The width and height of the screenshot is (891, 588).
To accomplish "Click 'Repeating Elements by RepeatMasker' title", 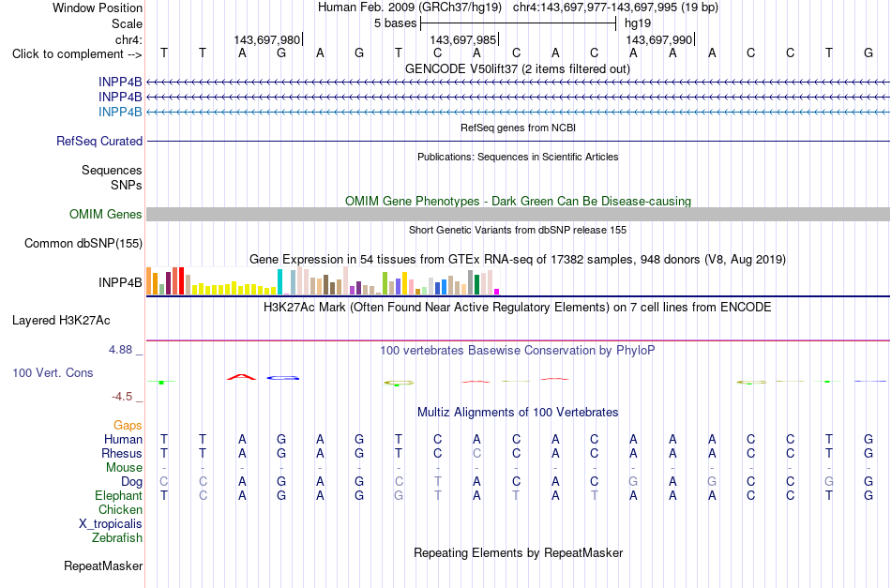I will (x=518, y=552).
